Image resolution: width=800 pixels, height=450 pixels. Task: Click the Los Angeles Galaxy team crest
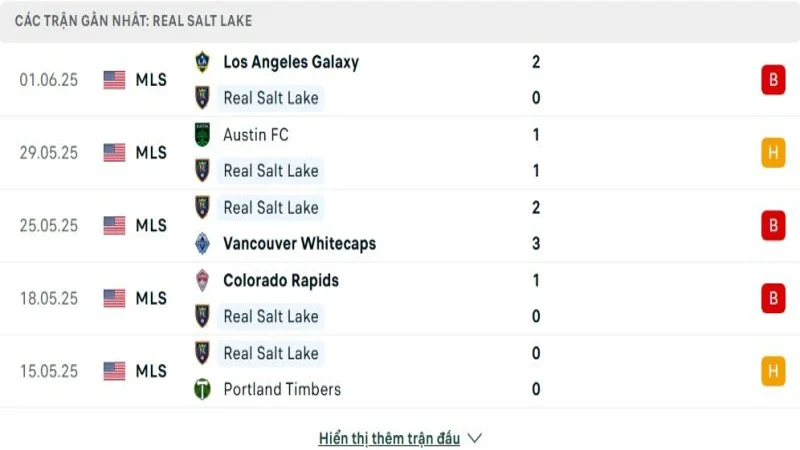pyautogui.click(x=203, y=62)
